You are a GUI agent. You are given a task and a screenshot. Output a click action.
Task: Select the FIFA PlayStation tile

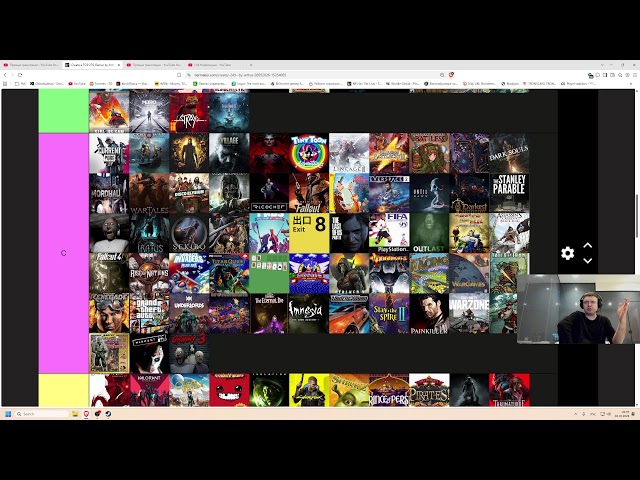(389, 233)
